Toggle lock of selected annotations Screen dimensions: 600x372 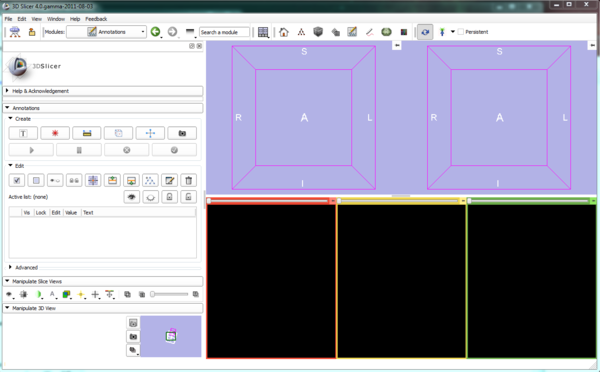pyautogui.click(x=74, y=180)
